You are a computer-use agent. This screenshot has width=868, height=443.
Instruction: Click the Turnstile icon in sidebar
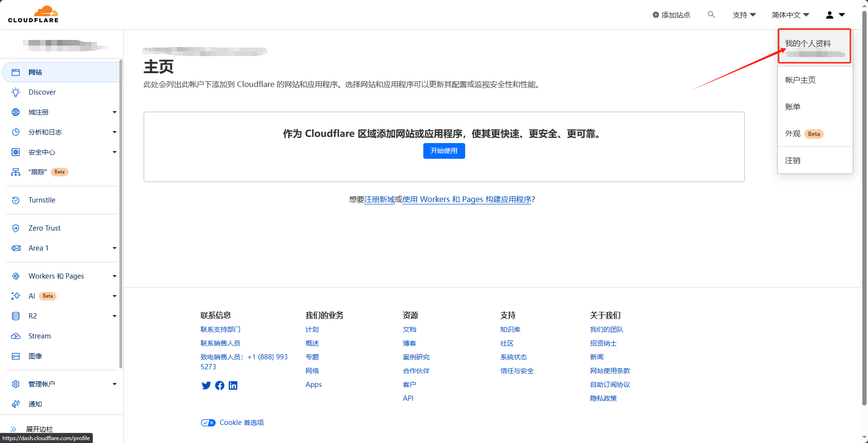pos(16,200)
